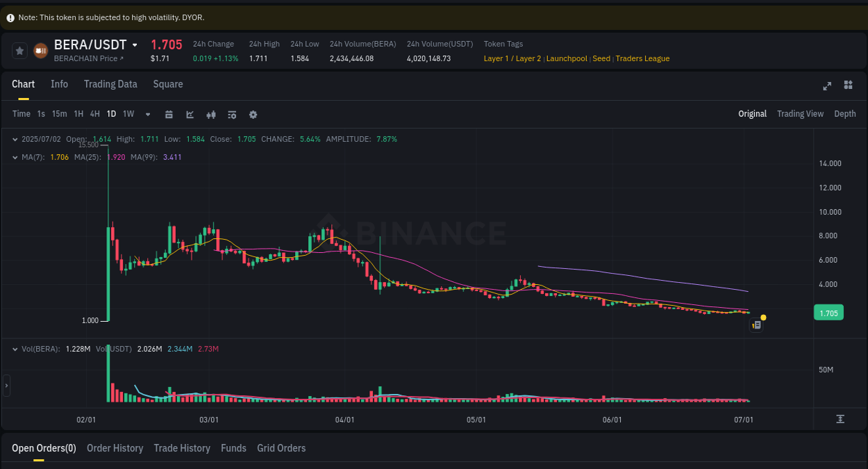Open the calendar date range picker
868x469 pixels.
169,114
